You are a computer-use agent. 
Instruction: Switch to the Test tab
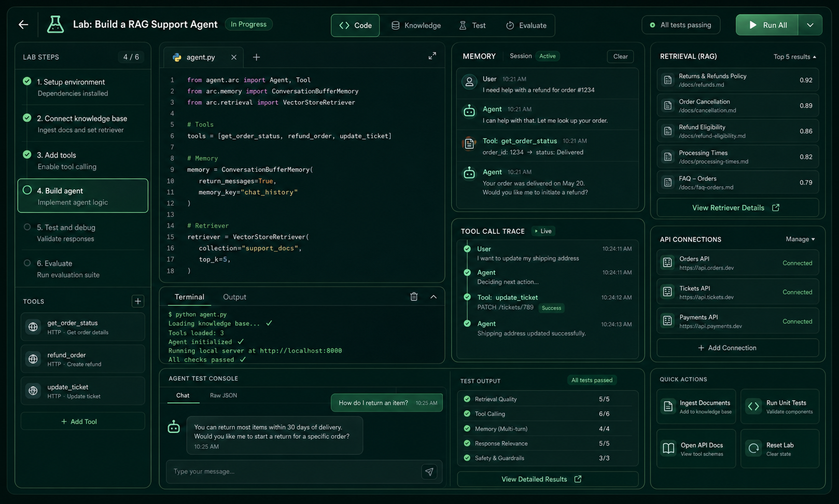pos(472,25)
